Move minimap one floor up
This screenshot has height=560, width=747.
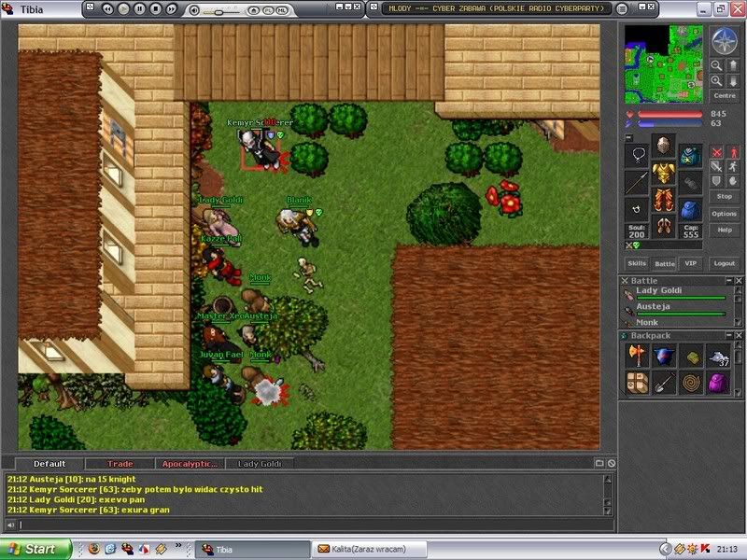tap(733, 65)
